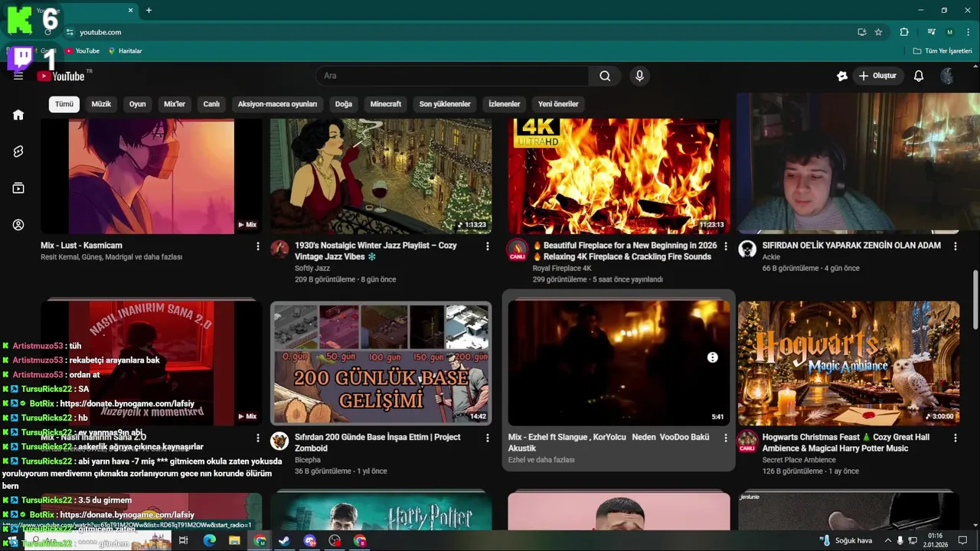Open Microsoft Edge from taskbar
Screen dimensions: 980x551
(x=209, y=540)
